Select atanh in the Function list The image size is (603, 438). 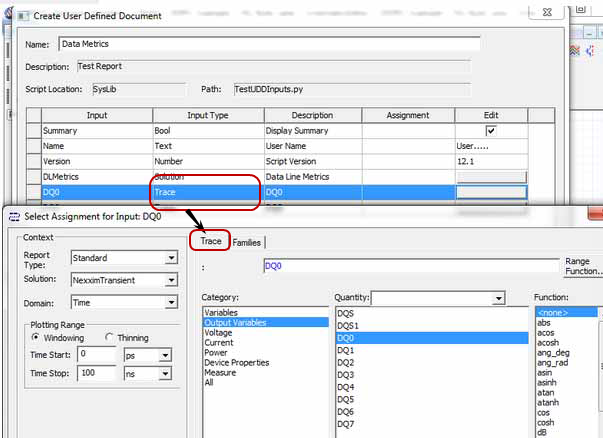pyautogui.click(x=548, y=403)
